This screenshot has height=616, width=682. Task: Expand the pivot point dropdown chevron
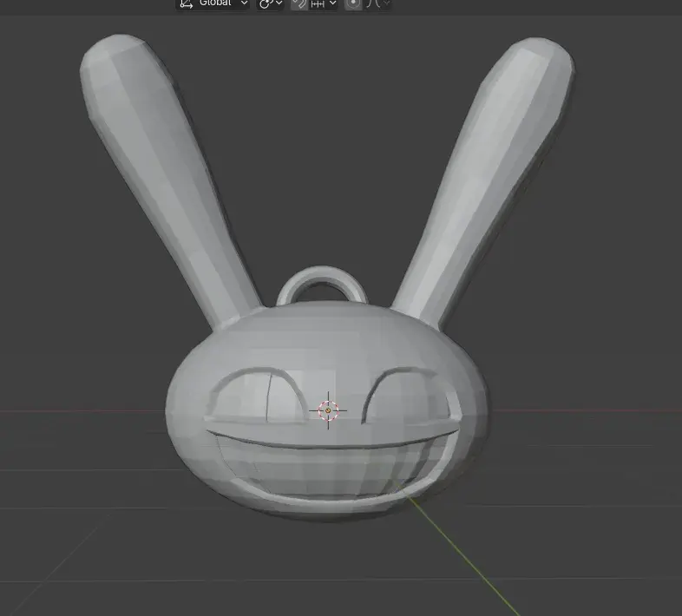coord(279,3)
